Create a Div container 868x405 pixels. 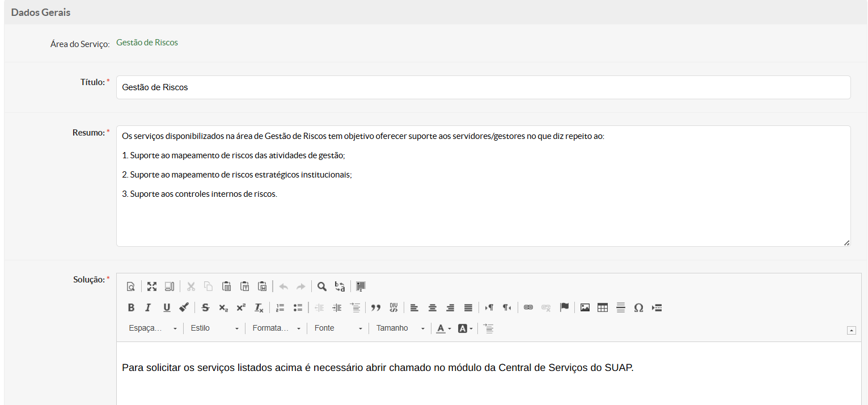pyautogui.click(x=393, y=307)
